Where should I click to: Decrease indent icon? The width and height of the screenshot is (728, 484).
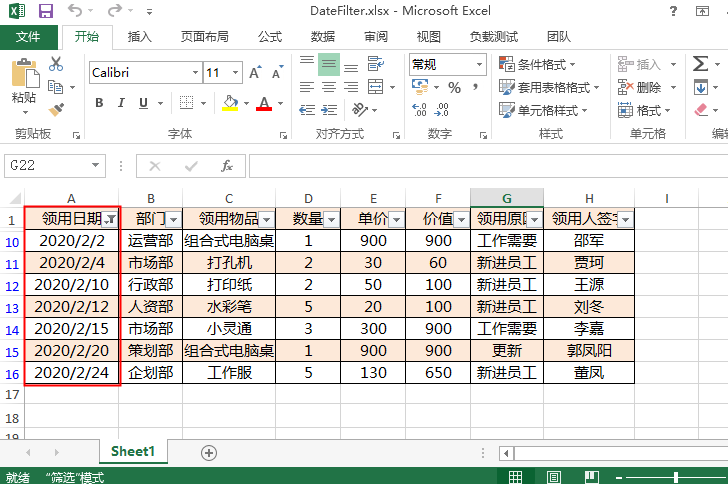click(x=307, y=110)
